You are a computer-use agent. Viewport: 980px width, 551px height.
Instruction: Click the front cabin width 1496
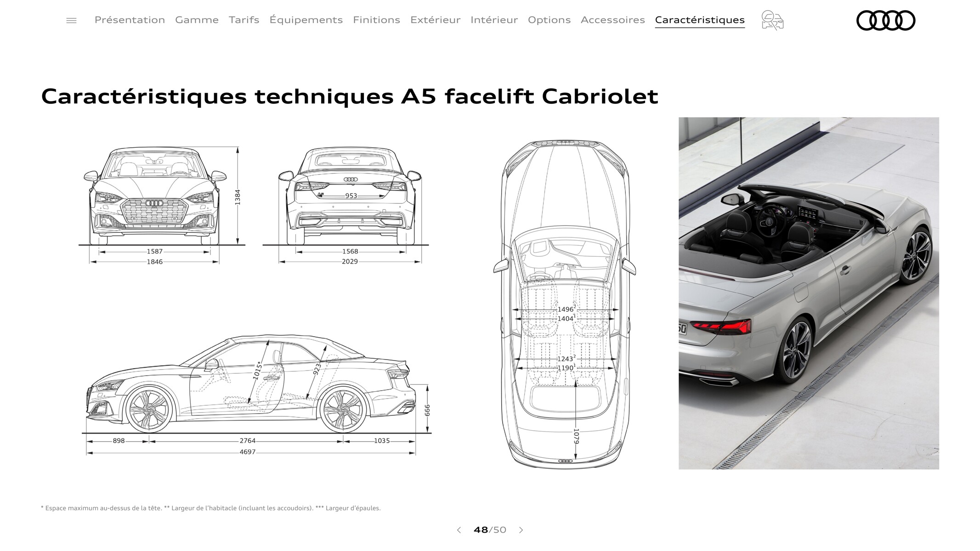(x=566, y=309)
